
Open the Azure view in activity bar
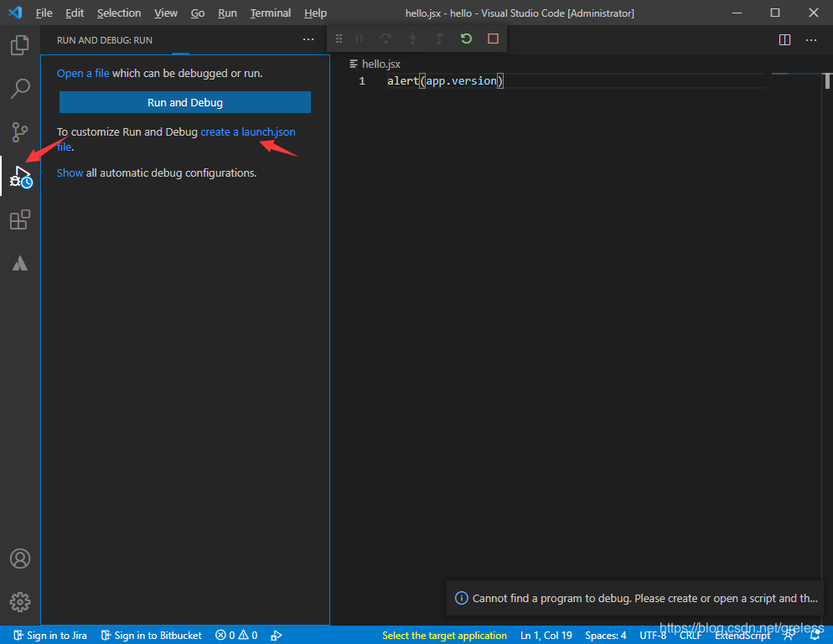[19, 263]
